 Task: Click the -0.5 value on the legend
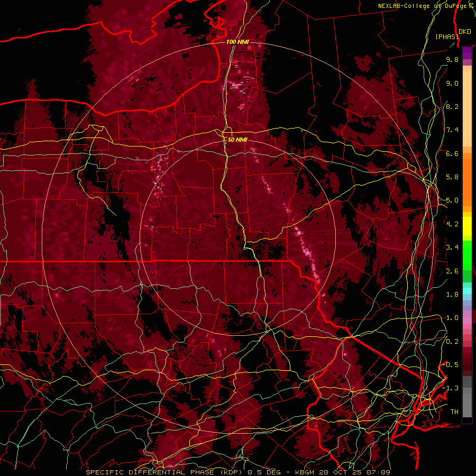[x=450, y=365]
